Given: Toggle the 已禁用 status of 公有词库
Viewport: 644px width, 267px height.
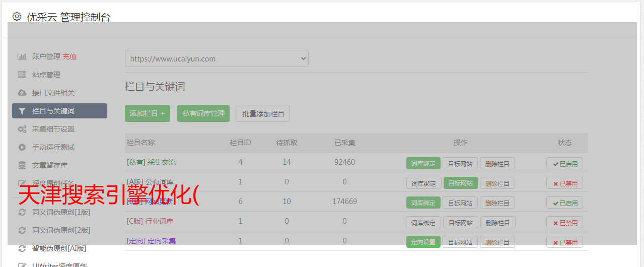Looking at the screenshot, I should click(565, 183).
